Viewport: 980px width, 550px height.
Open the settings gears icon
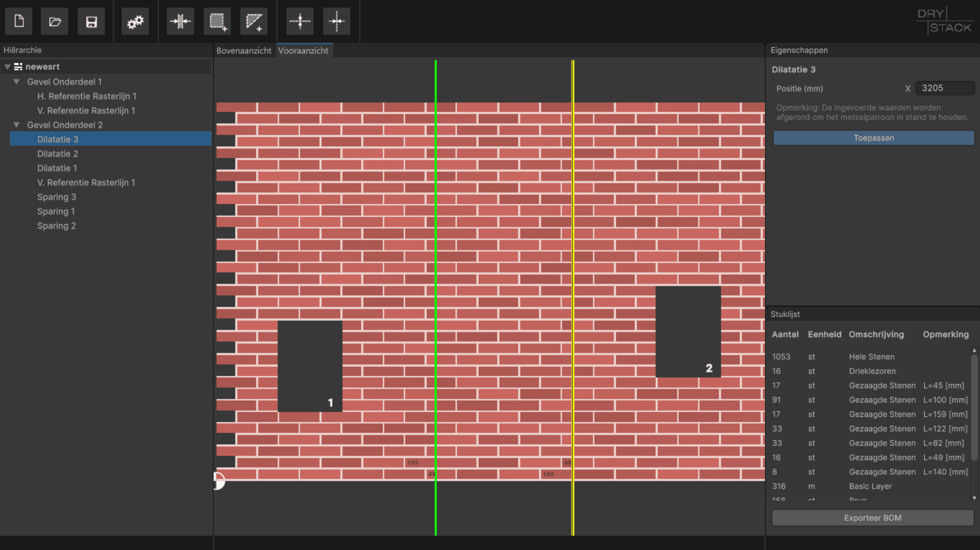pos(135,22)
